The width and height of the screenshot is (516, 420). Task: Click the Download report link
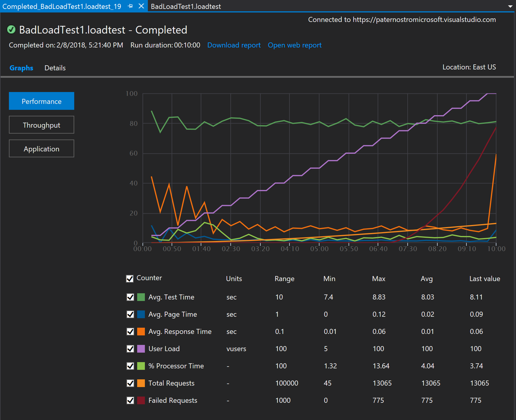(234, 45)
